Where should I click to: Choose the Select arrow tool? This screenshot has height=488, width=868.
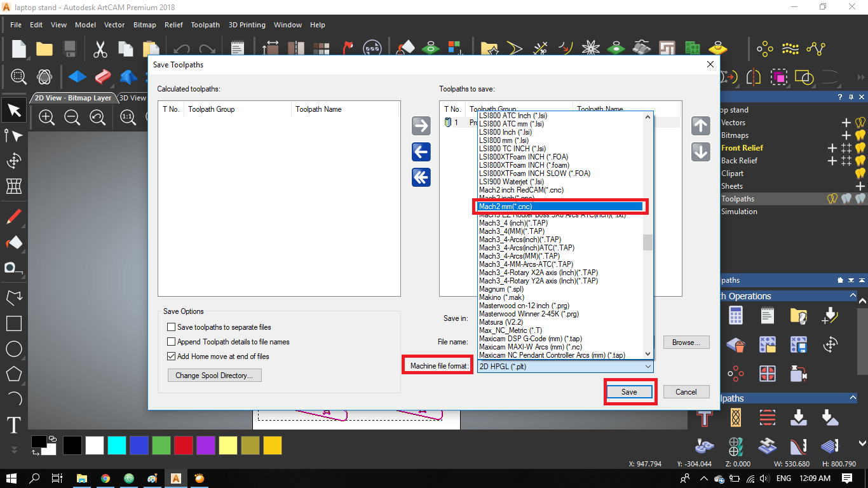(x=14, y=111)
